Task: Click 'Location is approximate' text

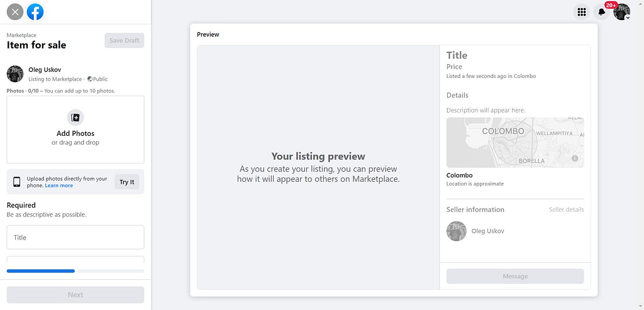Action: tap(475, 184)
